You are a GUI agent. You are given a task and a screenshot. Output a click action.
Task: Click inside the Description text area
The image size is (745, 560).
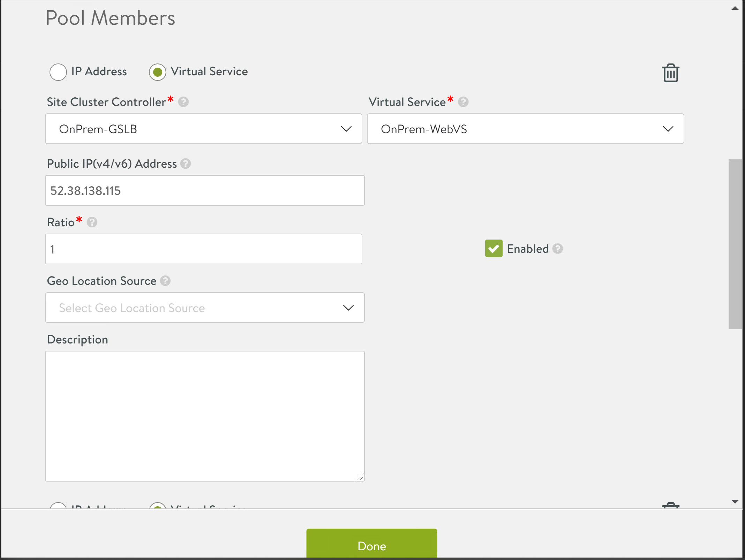pos(205,416)
